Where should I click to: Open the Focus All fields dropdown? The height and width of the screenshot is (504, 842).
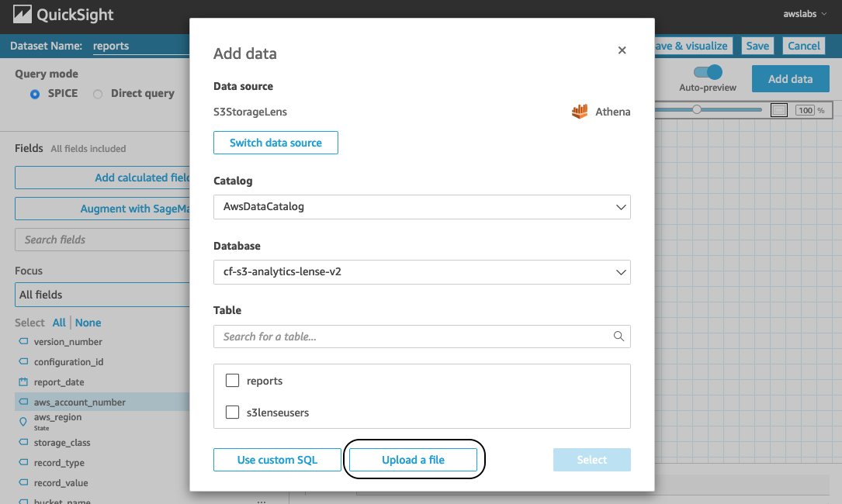pyautogui.click(x=102, y=295)
